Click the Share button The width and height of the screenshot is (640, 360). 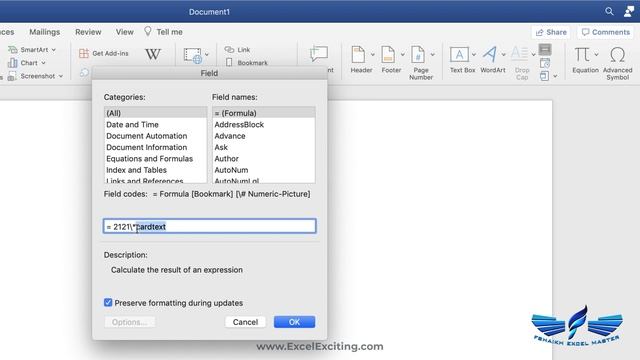[x=551, y=32]
